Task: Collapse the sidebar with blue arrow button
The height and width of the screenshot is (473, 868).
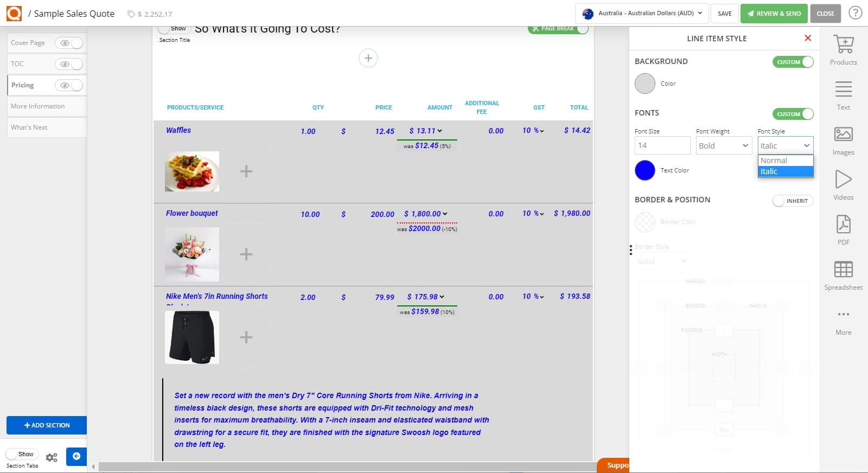Action: pos(76,456)
